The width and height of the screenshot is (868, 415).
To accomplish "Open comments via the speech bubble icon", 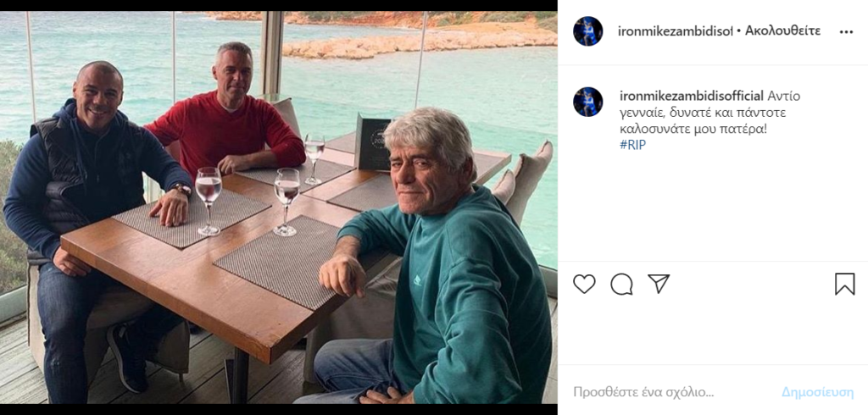I will [x=621, y=284].
